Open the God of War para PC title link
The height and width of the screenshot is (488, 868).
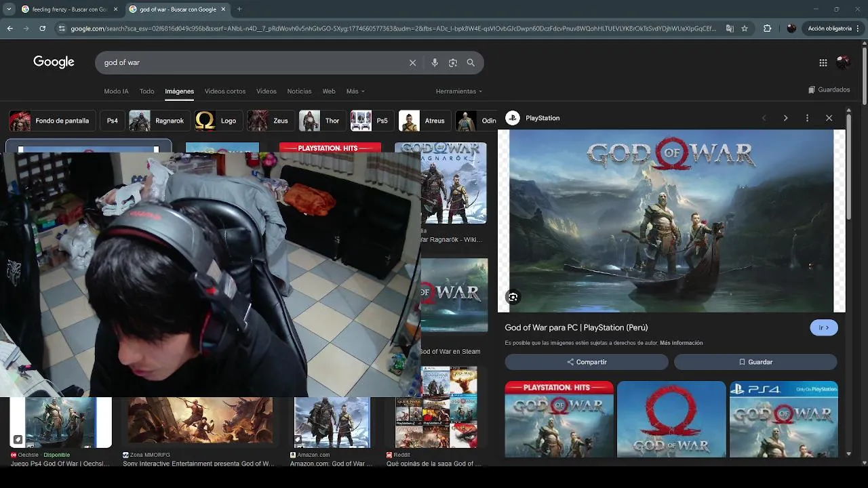tap(576, 327)
